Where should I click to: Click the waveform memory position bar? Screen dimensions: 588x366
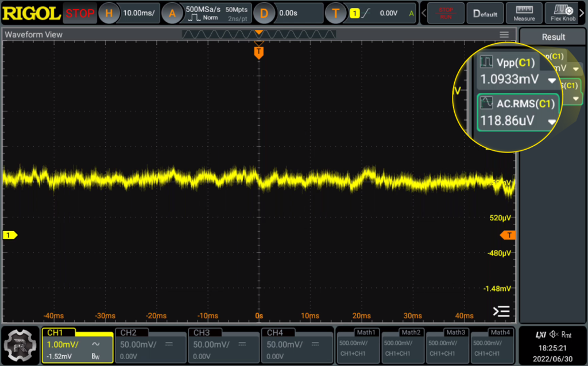pos(259,34)
